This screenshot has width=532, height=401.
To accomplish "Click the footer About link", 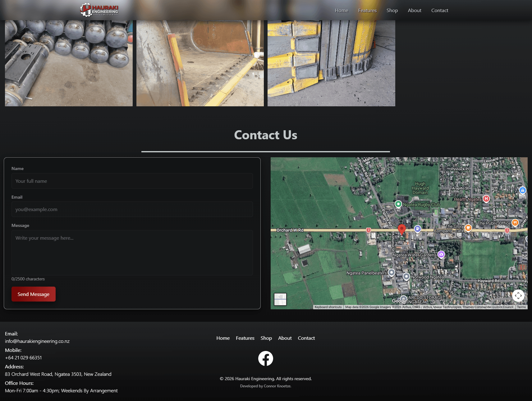I will point(285,338).
